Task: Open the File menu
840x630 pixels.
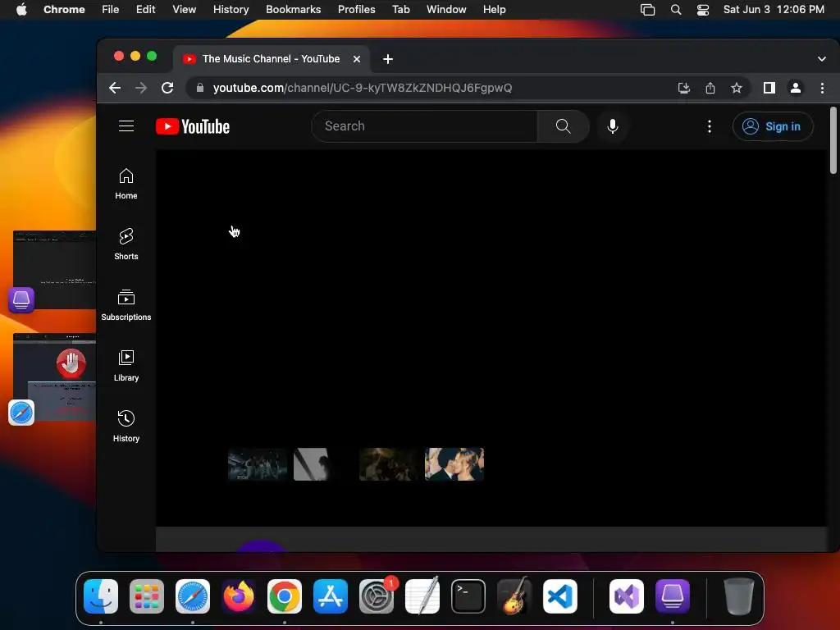Action: point(111,9)
